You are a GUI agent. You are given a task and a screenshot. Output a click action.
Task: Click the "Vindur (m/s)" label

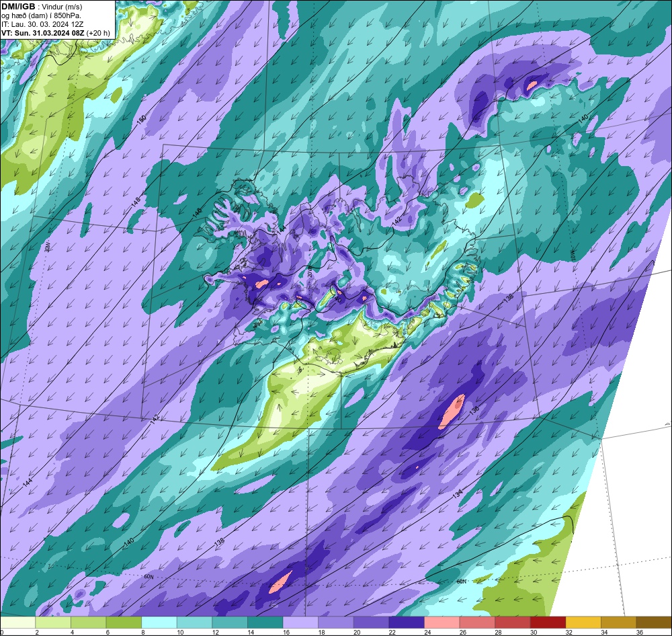coord(62,7)
